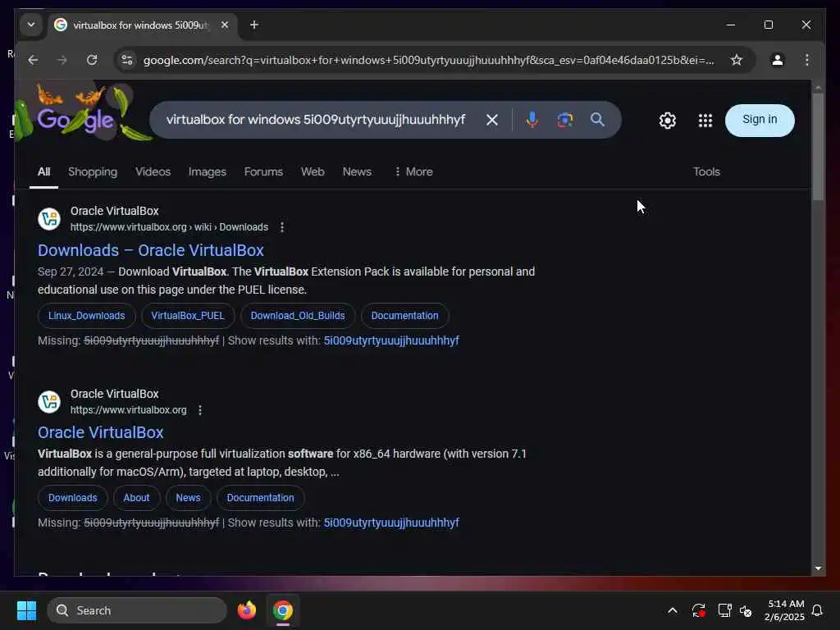Show results with missing term, first result
This screenshot has width=840, height=630.
pyautogui.click(x=391, y=340)
